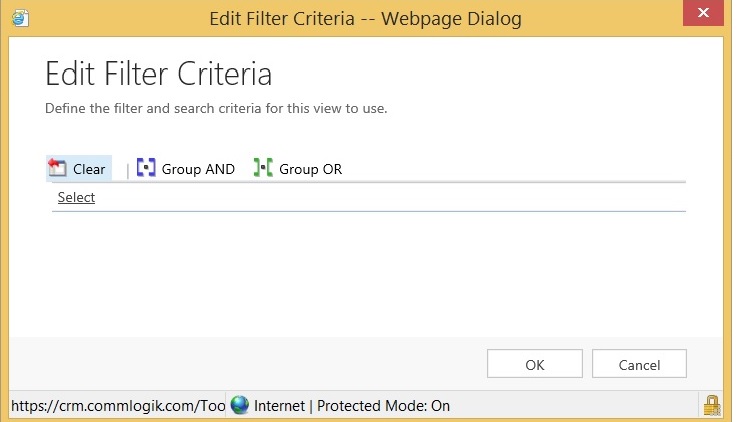Confirm with the OK button
Viewport: 737px width, 422px height.
pyautogui.click(x=534, y=365)
